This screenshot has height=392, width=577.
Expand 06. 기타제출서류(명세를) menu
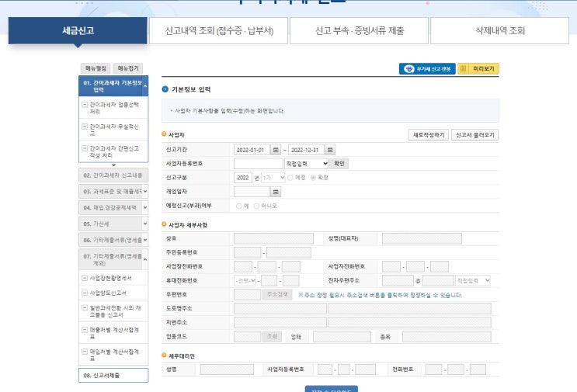point(145,240)
